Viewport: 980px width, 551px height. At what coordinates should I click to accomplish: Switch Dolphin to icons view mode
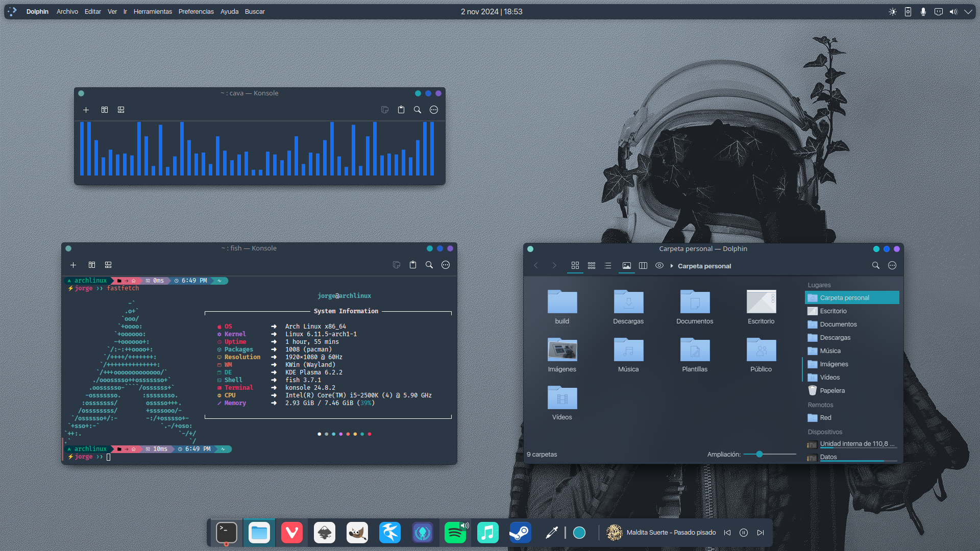575,265
